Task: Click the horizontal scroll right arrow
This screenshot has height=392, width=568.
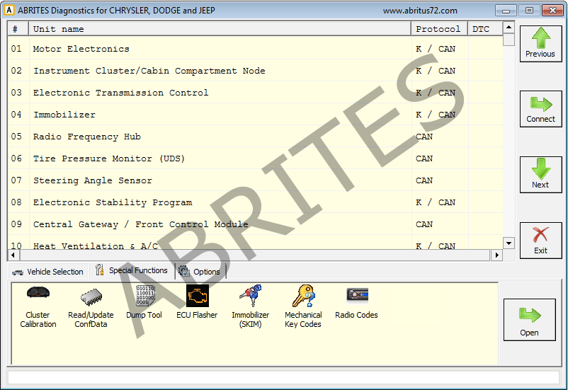Action: 496,255
